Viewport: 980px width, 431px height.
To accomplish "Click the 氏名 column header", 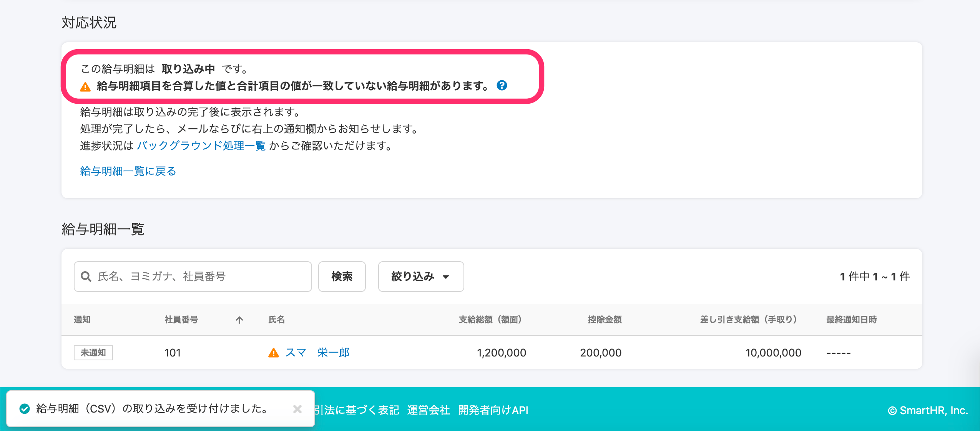I will point(276,320).
